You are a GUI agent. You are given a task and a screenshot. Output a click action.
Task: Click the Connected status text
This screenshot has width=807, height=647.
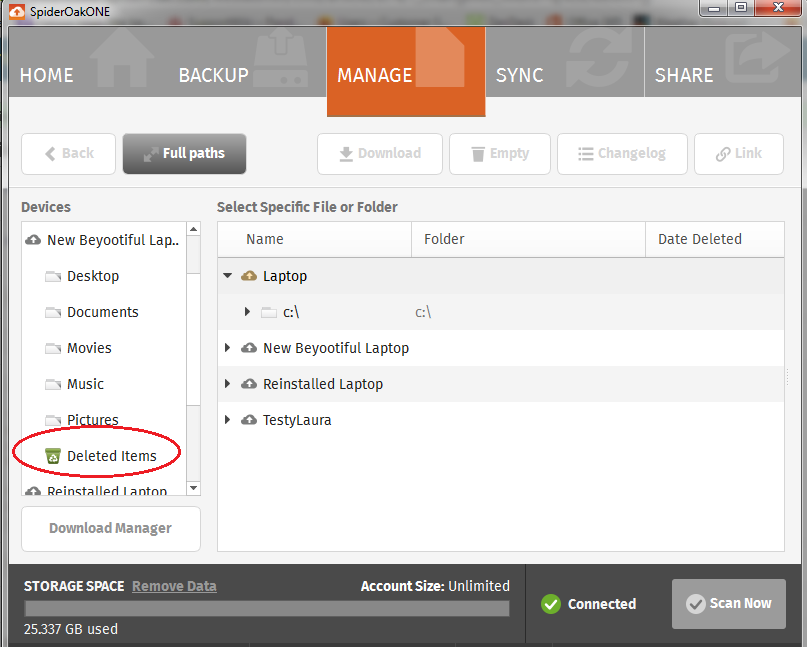click(602, 604)
